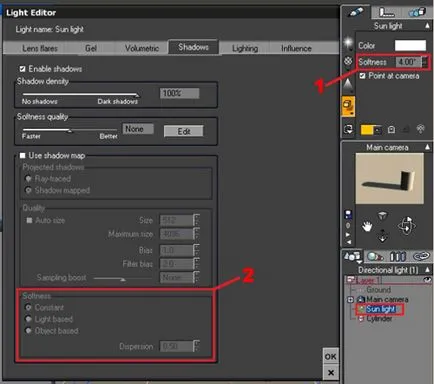Open the Objects tab in world browser

coord(353,256)
